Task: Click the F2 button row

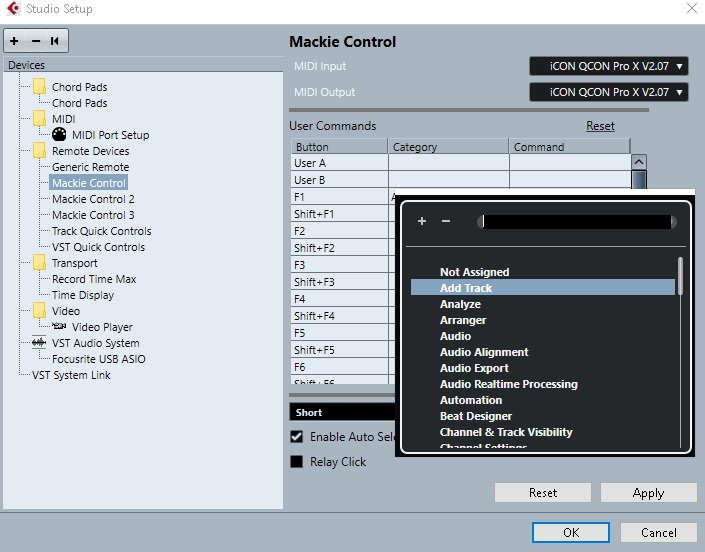Action: 339,231
